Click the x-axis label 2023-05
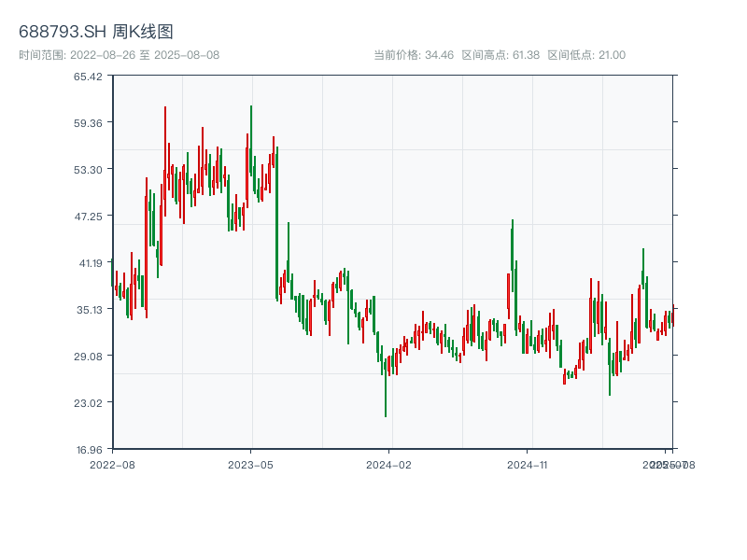The height and width of the screenshot is (560, 747). coord(250,465)
